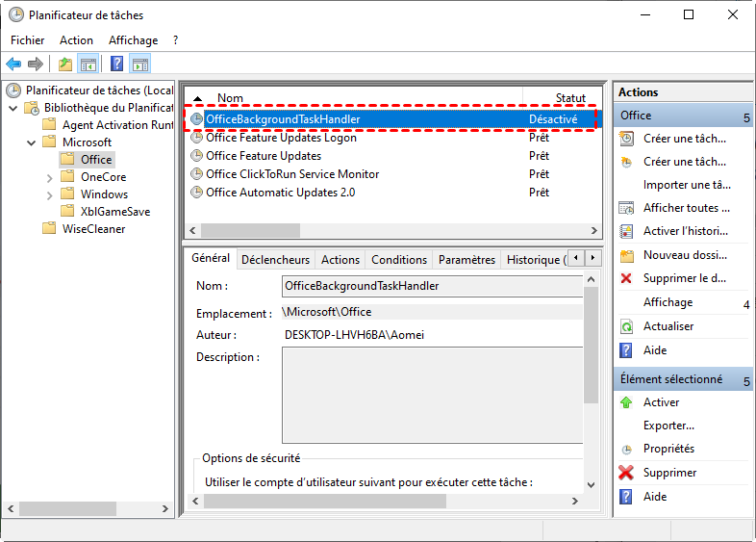The width and height of the screenshot is (756, 542).
Task: Click Exporter… in the Actions pane
Action: 668,426
